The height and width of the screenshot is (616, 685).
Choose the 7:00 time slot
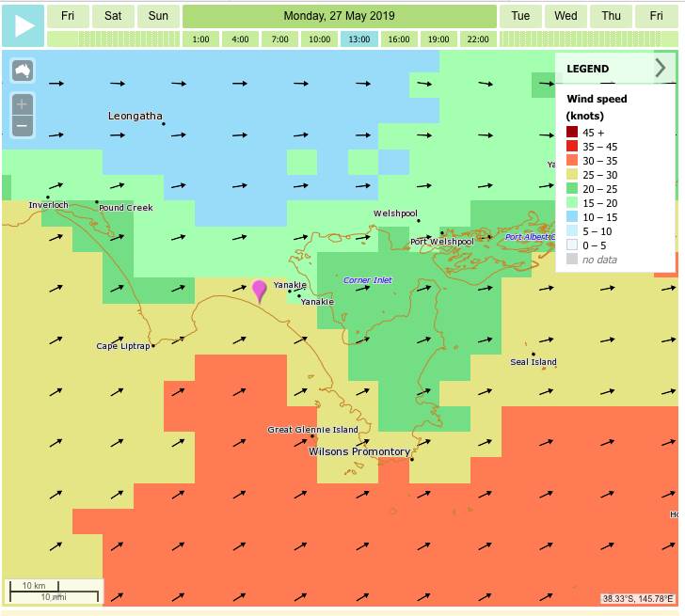point(280,39)
